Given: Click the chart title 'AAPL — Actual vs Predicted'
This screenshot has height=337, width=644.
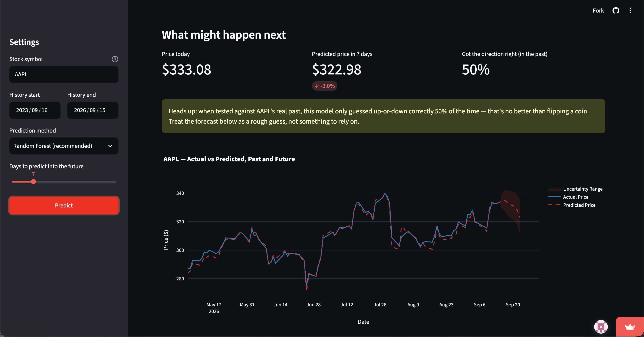Looking at the screenshot, I should 229,159.
